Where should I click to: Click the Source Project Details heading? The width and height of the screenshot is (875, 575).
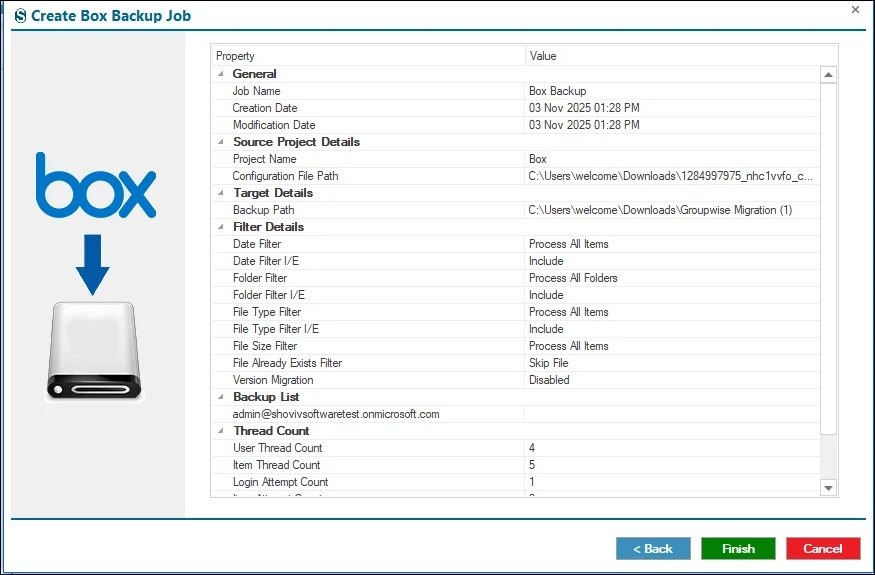296,142
